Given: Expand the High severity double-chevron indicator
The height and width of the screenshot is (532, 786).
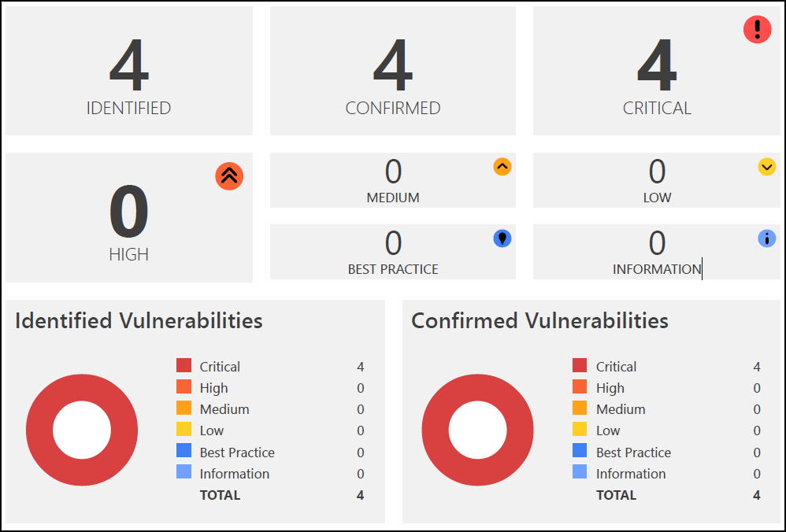Looking at the screenshot, I should tap(229, 175).
